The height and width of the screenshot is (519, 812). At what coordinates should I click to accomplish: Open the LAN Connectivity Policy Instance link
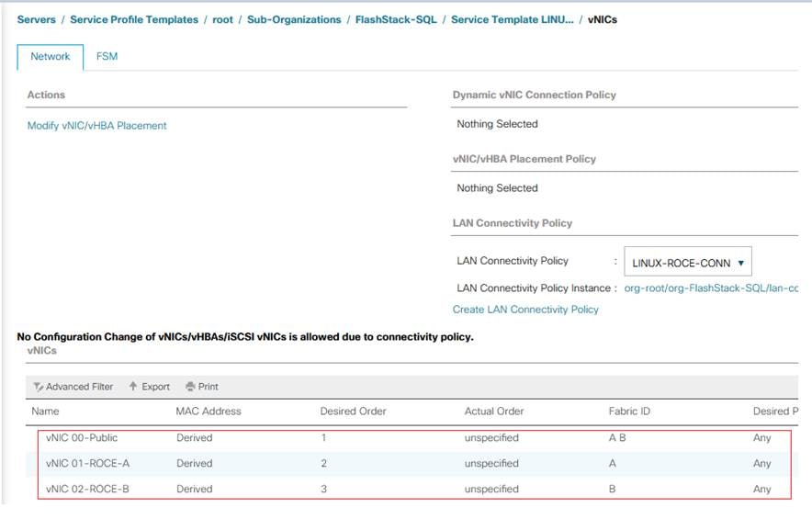coord(711,288)
